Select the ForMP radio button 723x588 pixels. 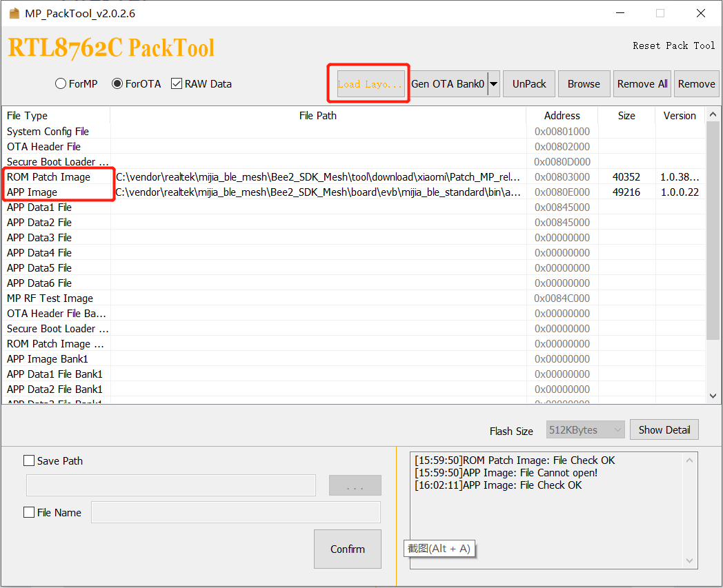[60, 83]
